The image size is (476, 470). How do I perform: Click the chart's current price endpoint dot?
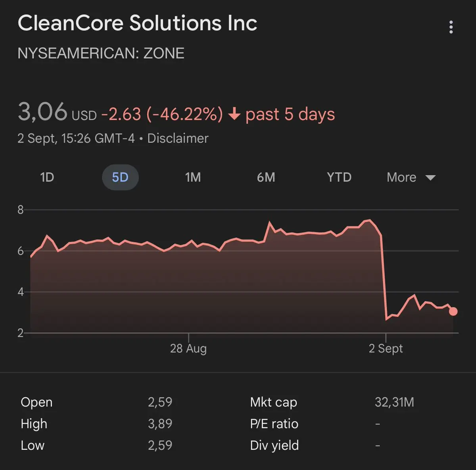[453, 311]
